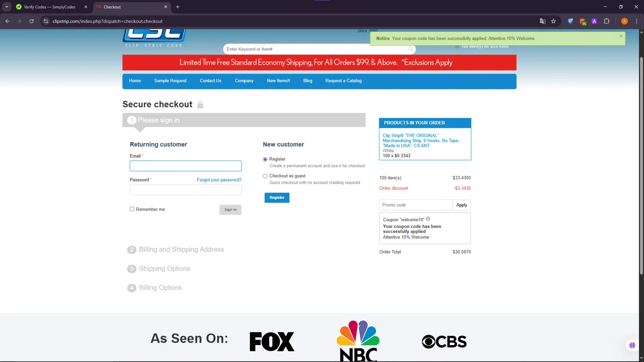Click the Sign in button

pyautogui.click(x=231, y=210)
